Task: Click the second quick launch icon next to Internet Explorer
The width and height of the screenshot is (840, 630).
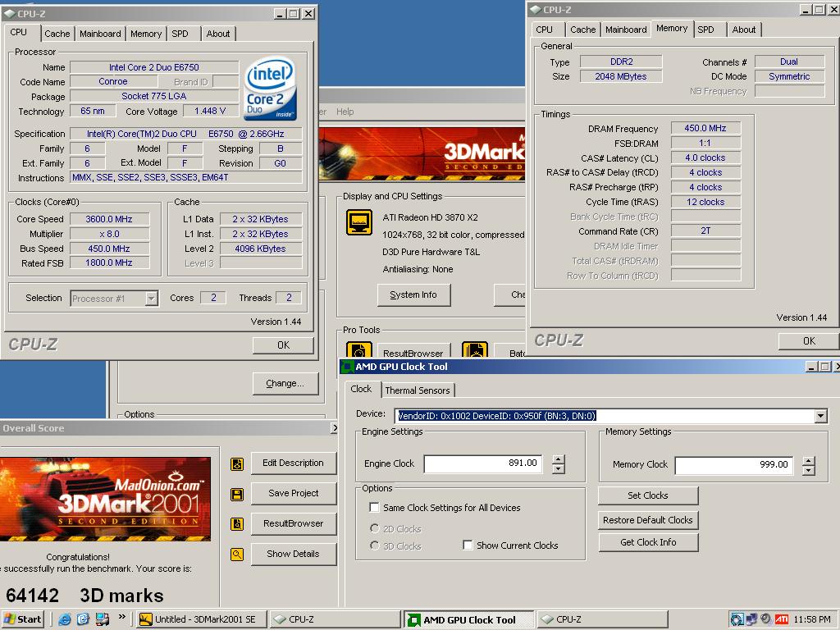Action: (x=83, y=619)
